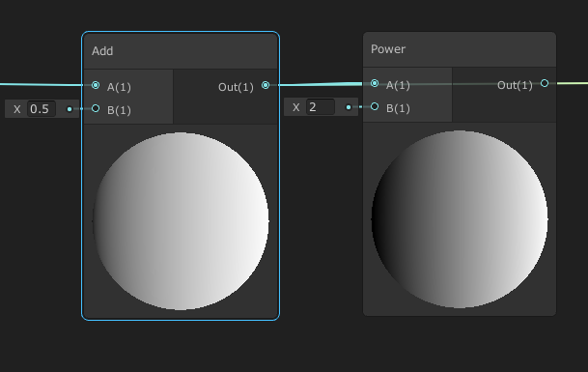Click the edge connector dot of 0.5 slot
This screenshot has height=372, width=588.
point(70,109)
